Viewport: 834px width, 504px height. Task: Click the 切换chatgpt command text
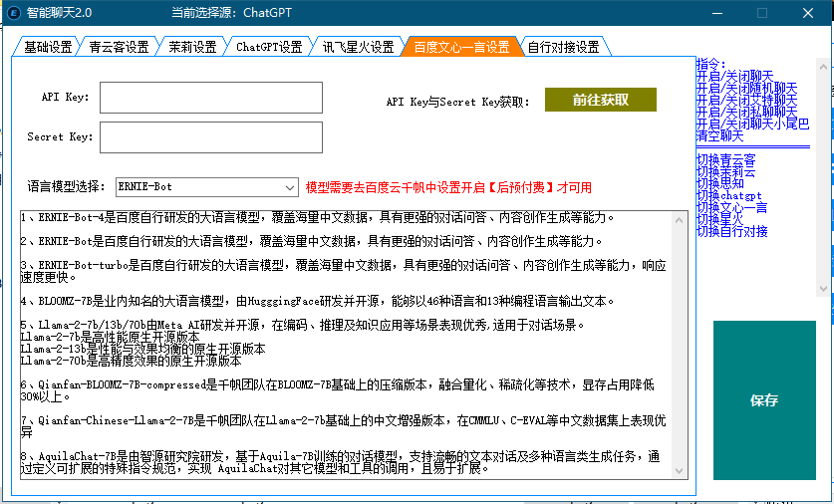tap(729, 195)
